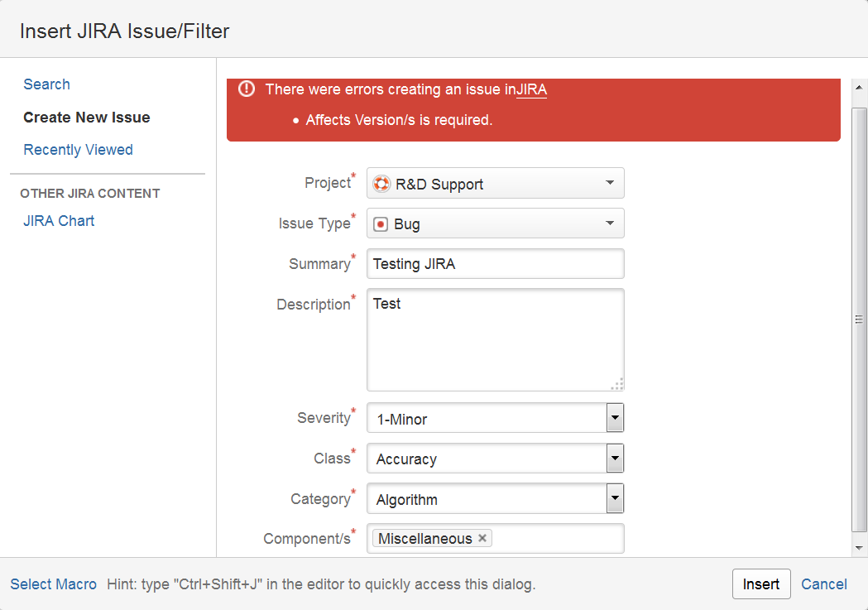Screen dimensions: 868x610
Task: Switch to the Search tab
Action: [46, 84]
